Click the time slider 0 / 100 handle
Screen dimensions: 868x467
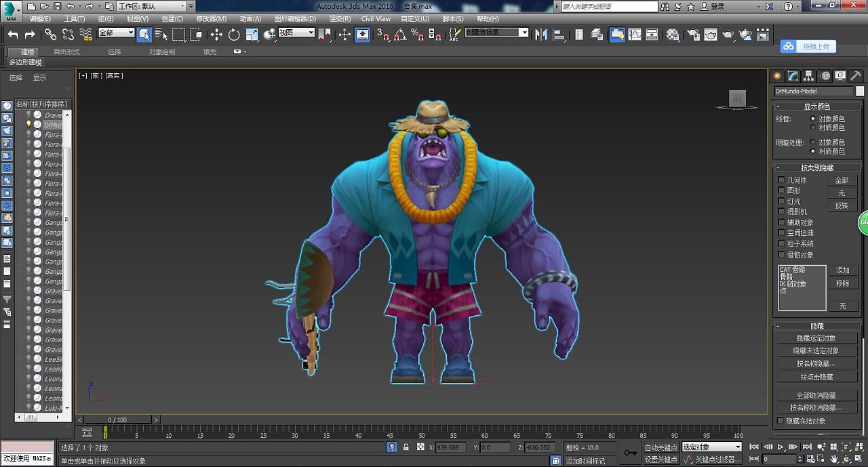[117, 420]
